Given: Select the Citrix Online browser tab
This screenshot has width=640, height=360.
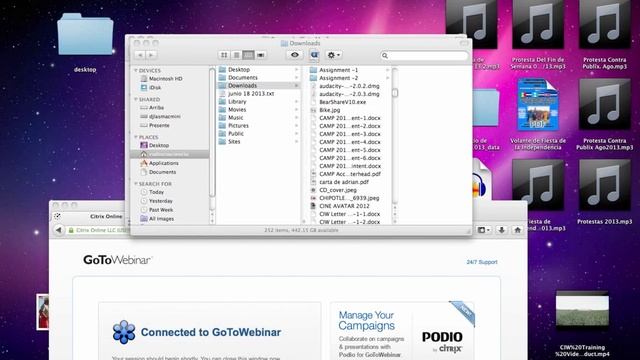Looking at the screenshot, I should tap(105, 216).
